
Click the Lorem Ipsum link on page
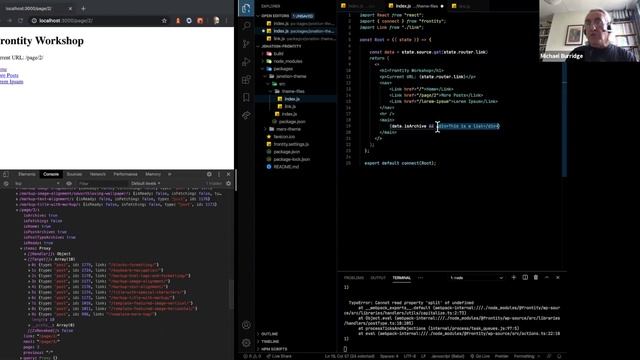pyautogui.click(x=11, y=82)
